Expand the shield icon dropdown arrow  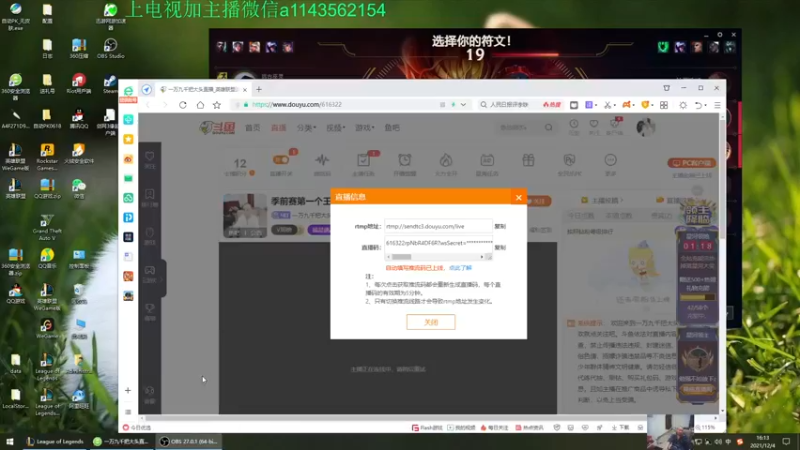tap(652, 105)
